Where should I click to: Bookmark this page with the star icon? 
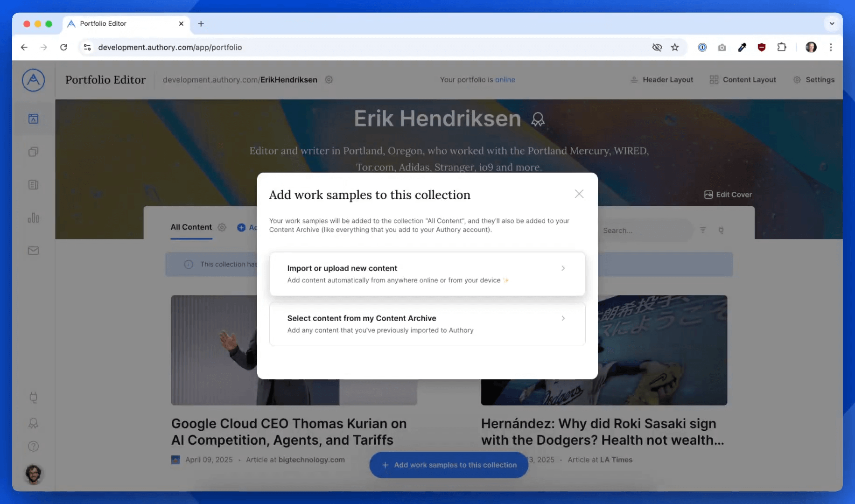675,47
